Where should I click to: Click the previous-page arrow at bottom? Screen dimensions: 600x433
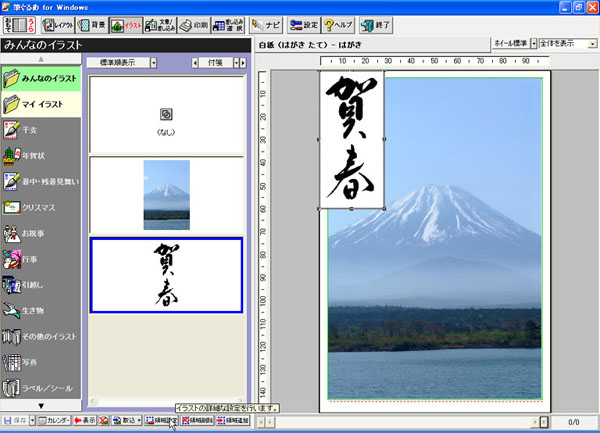point(271,422)
